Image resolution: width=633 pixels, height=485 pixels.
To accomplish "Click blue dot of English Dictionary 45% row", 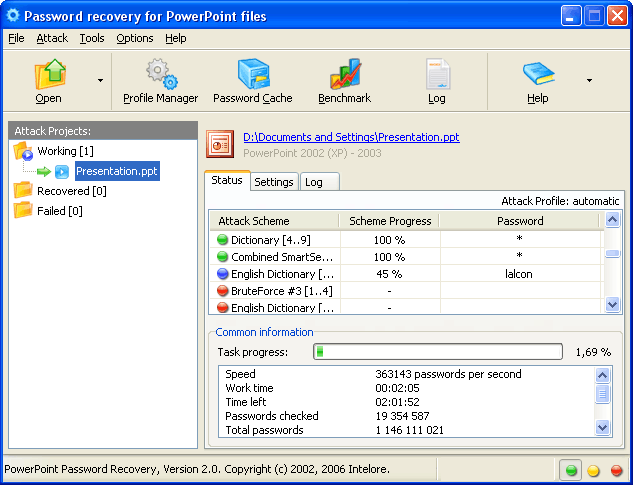I will [222, 274].
